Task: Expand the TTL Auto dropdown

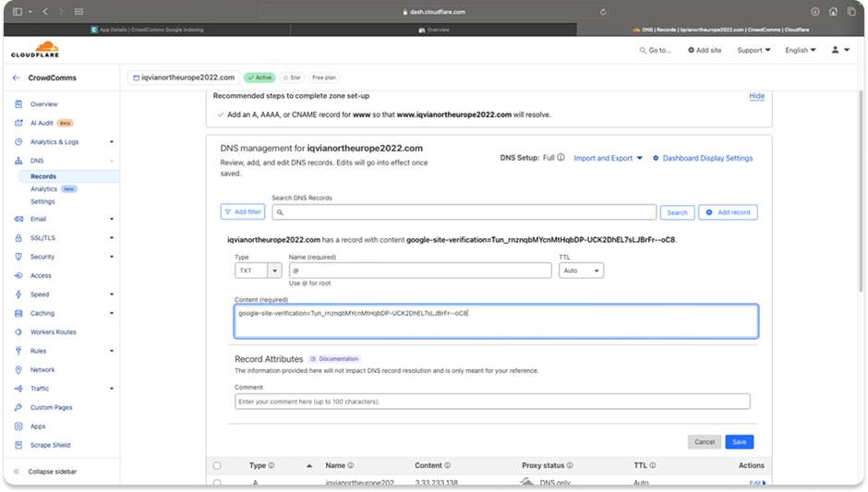Action: (x=581, y=270)
